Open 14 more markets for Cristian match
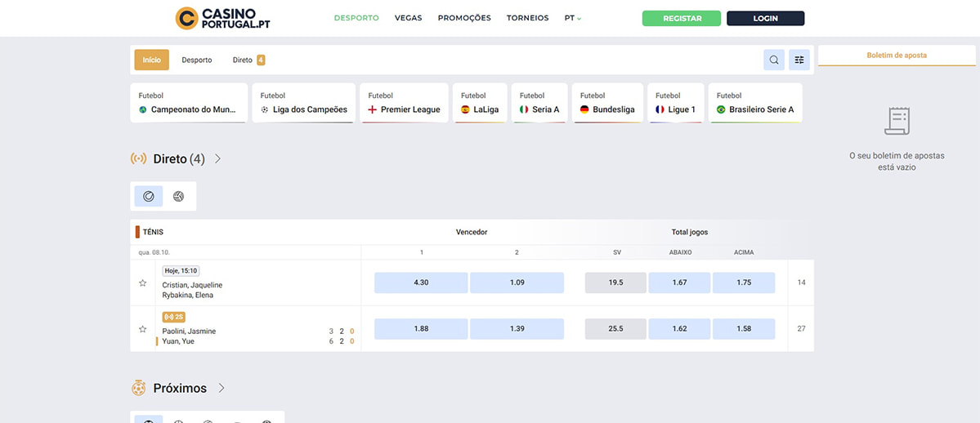The height and width of the screenshot is (423, 980). (x=801, y=283)
